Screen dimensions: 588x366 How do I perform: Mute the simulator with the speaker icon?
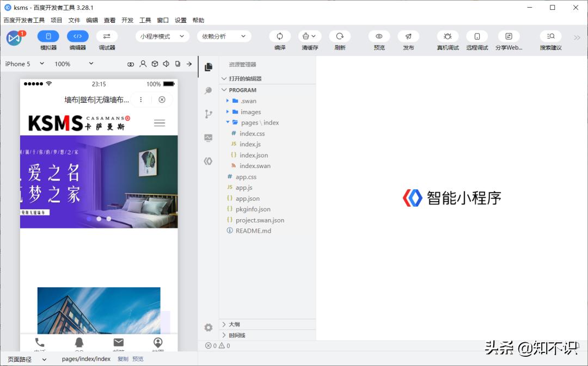pyautogui.click(x=166, y=64)
